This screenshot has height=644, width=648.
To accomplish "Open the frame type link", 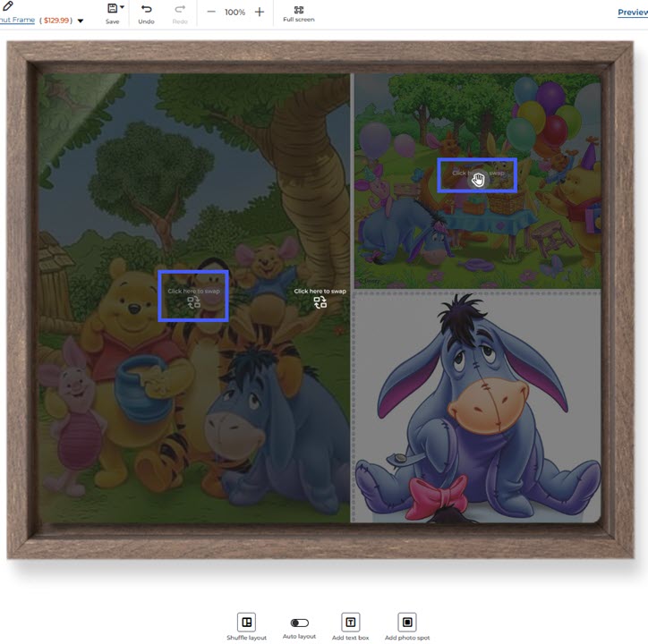I will point(17,20).
